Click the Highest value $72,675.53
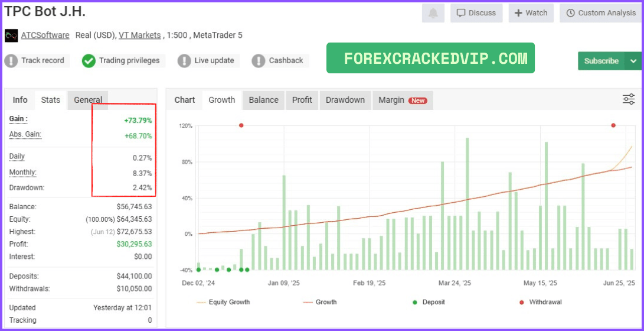Image resolution: width=644 pixels, height=331 pixels. pyautogui.click(x=134, y=232)
